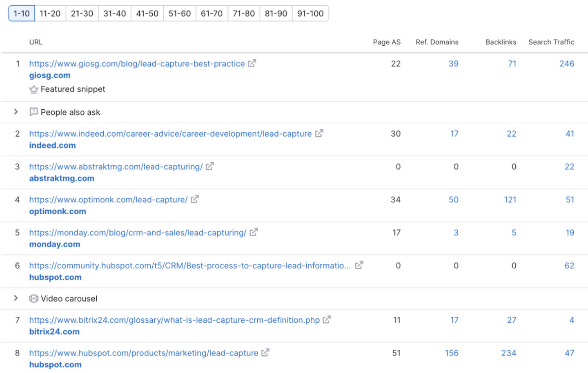
Task: Open the abstraktmg.com lead-capturing URL
Action: point(116,167)
